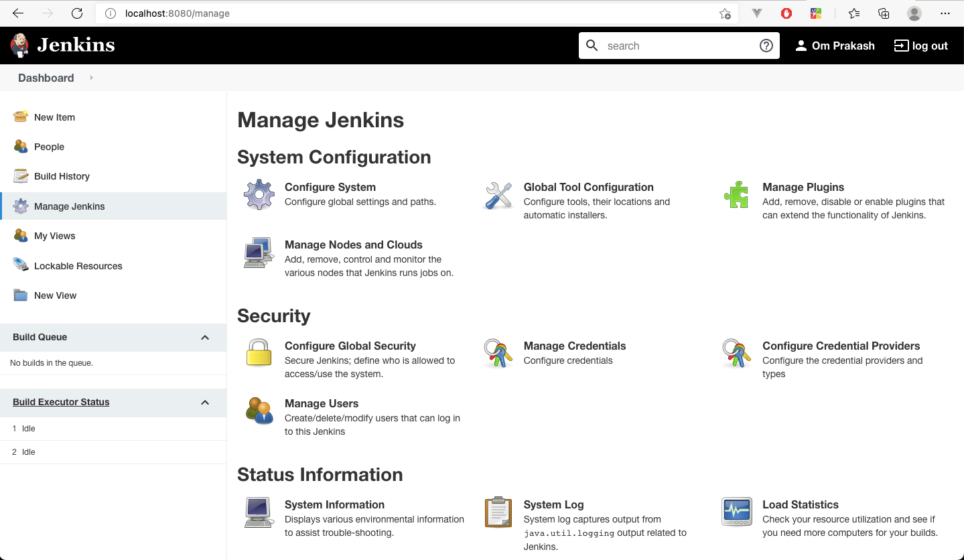This screenshot has width=964, height=560.
Task: Open People in the sidebar
Action: tap(49, 147)
